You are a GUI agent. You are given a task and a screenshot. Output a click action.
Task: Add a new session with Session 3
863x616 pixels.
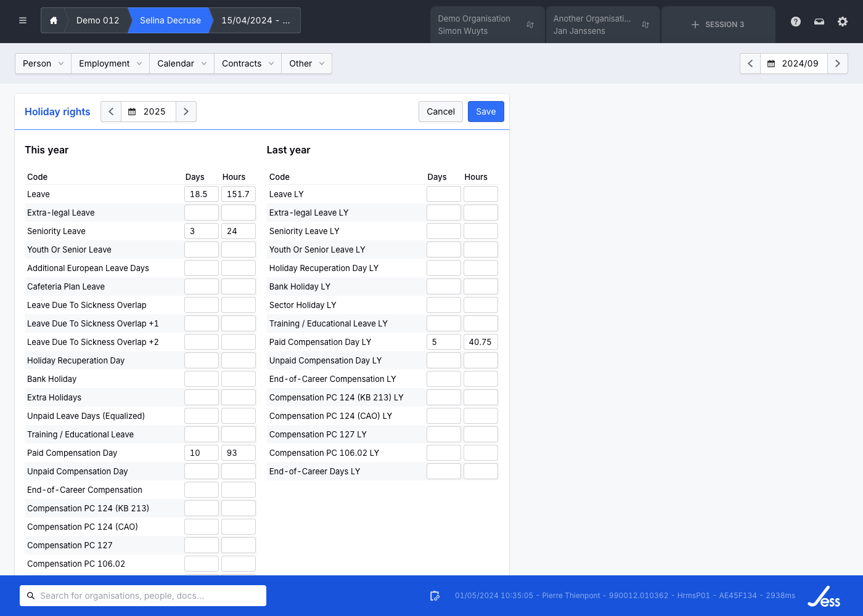(x=718, y=25)
